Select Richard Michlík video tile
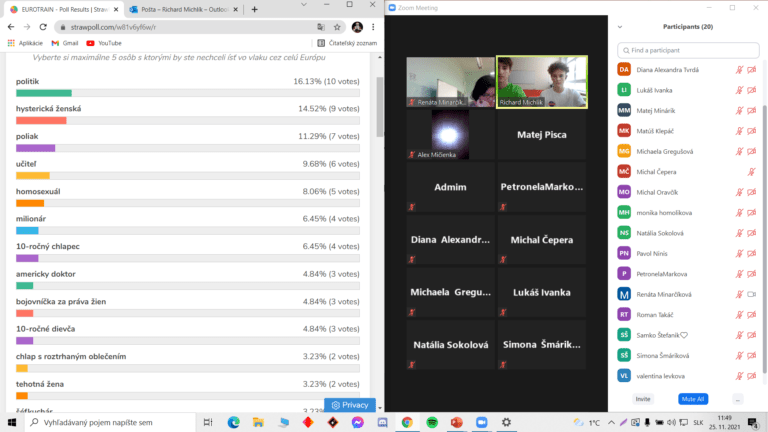Screen dimensions: 768x432 coord(542,82)
